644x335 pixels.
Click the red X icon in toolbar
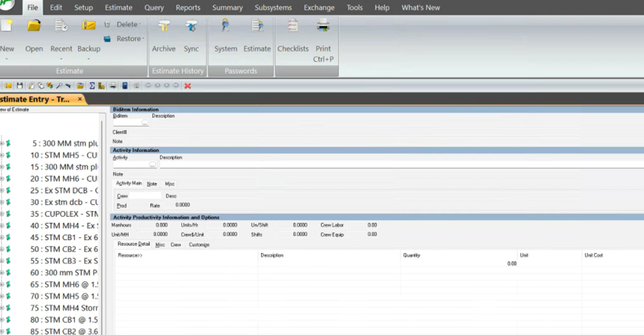click(188, 86)
